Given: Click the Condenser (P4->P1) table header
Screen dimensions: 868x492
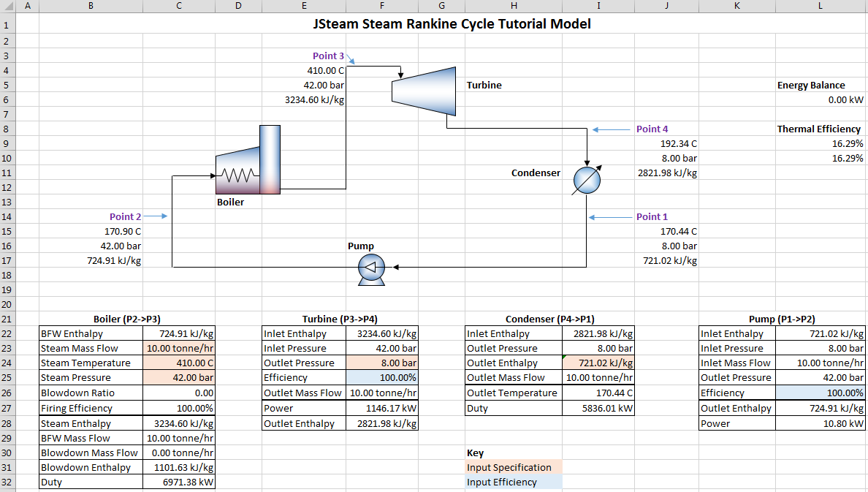Looking at the screenshot, I should tap(549, 319).
